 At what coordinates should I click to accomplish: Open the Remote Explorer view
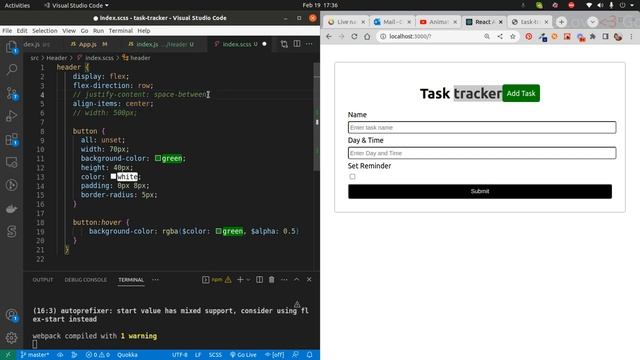coord(11,162)
